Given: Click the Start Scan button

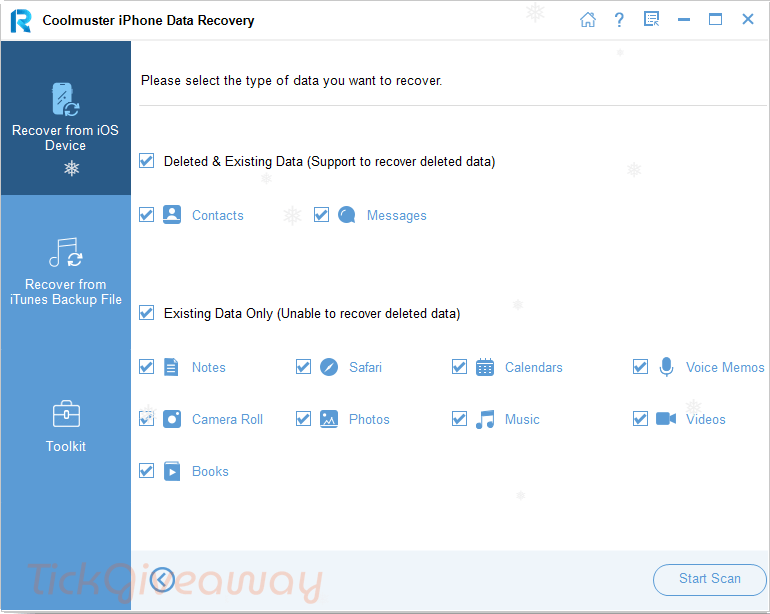Looking at the screenshot, I should tap(710, 580).
